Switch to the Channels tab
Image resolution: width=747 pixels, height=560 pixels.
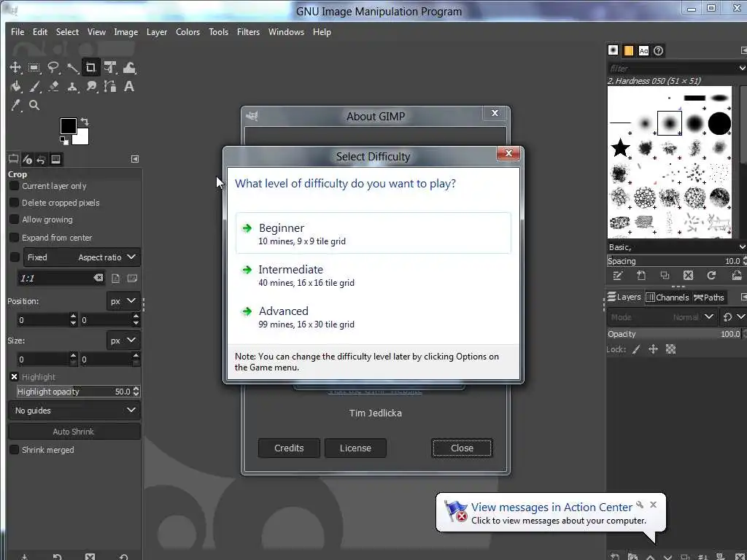667,297
